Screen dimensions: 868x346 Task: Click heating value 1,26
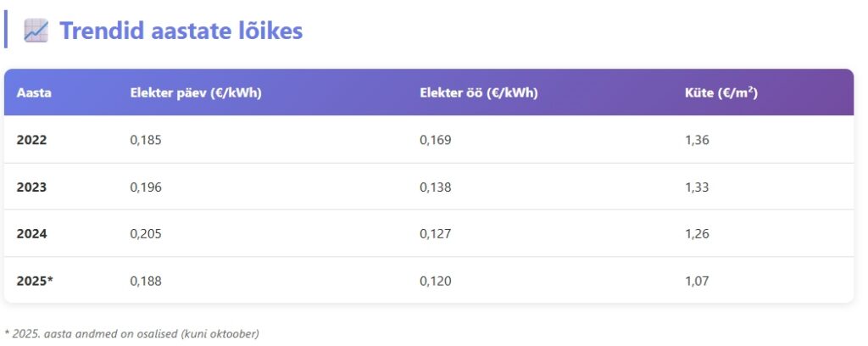696,233
